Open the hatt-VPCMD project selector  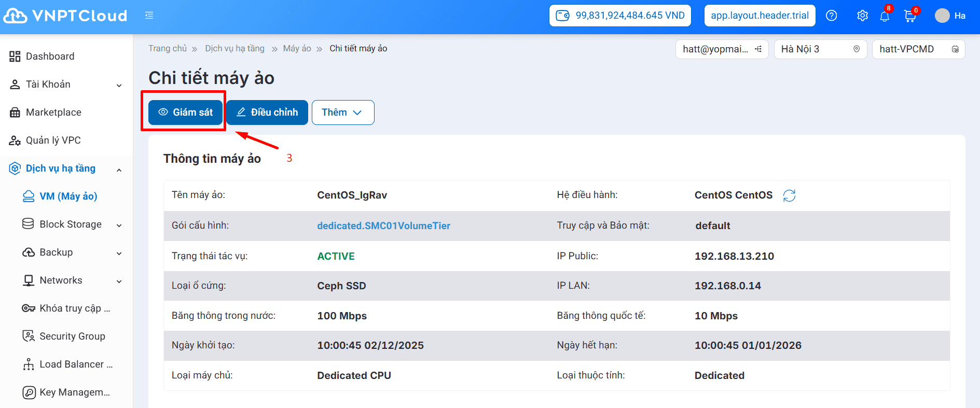918,49
